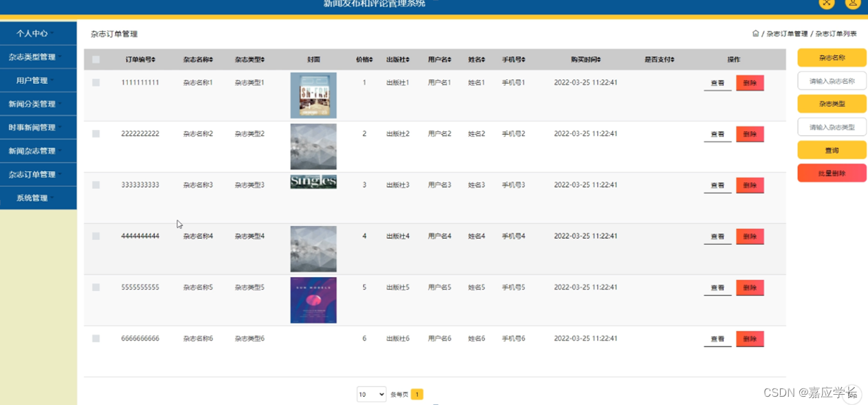Click the red 批量删除 button
This screenshot has height=405, width=868.
coord(832,173)
